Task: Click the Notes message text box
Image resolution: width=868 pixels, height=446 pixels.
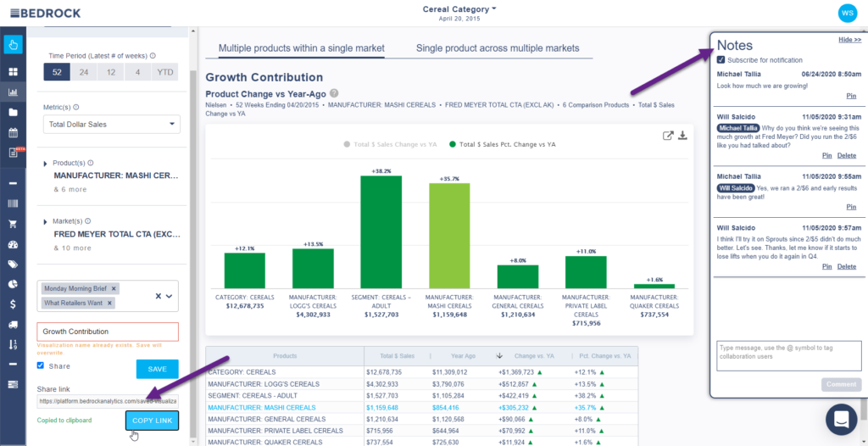Action: (x=789, y=355)
